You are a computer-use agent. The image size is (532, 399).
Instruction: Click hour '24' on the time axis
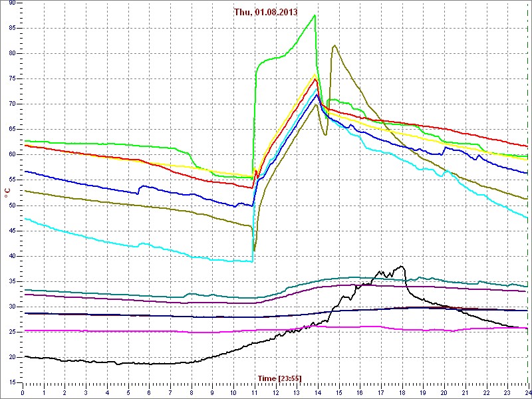[x=527, y=392]
